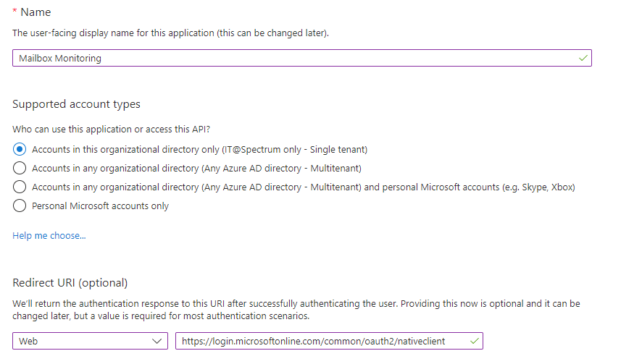Select the Personal Microsoft accounts only radio button
The width and height of the screenshot is (642, 364).
[x=20, y=206]
